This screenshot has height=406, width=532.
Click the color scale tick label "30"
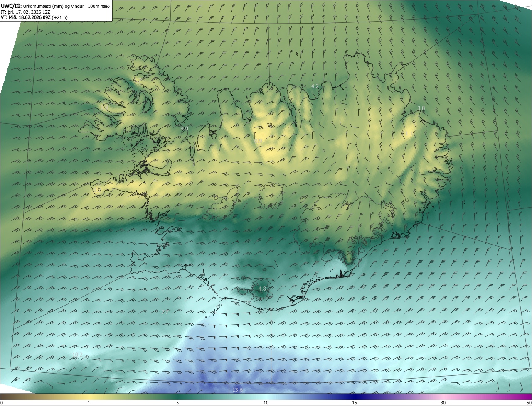(x=443, y=403)
